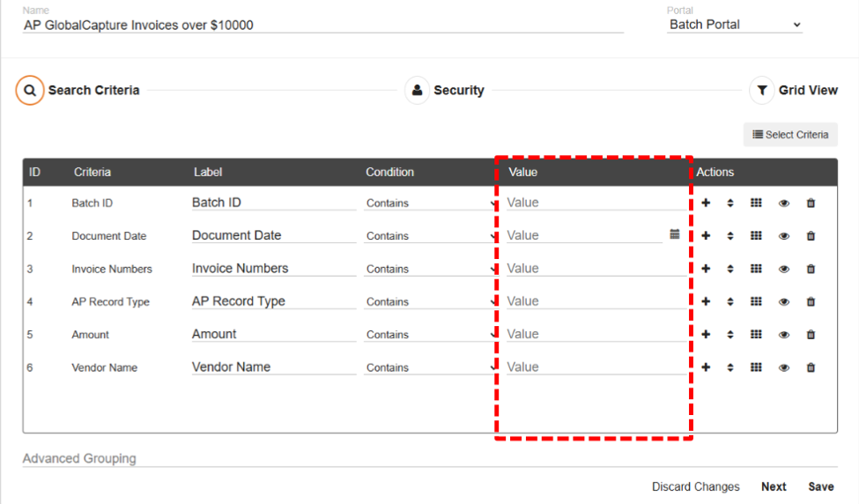Viewport: 859px width, 504px height.
Task: Click reorder arrows icon in AP Record Type row
Action: [x=730, y=301]
